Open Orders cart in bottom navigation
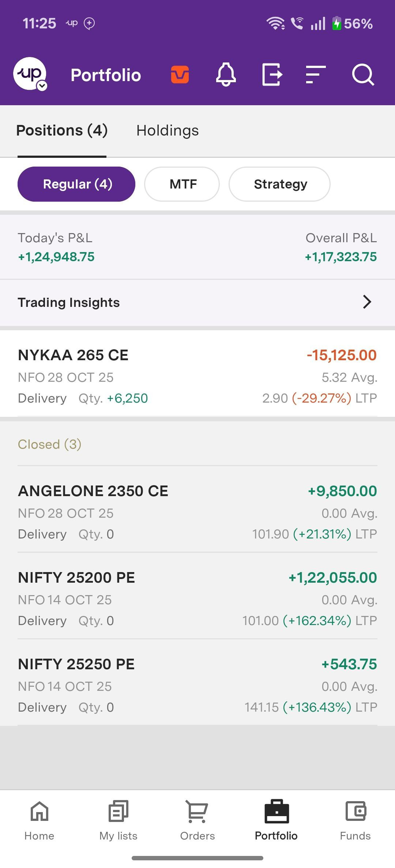The image size is (395, 868). point(197,820)
